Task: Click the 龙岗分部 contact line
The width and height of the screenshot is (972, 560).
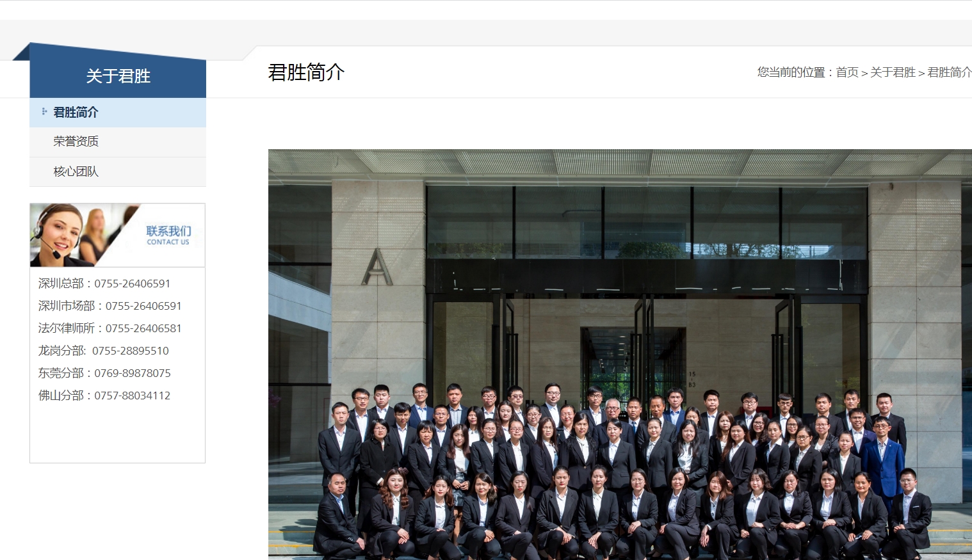Action: (x=104, y=351)
